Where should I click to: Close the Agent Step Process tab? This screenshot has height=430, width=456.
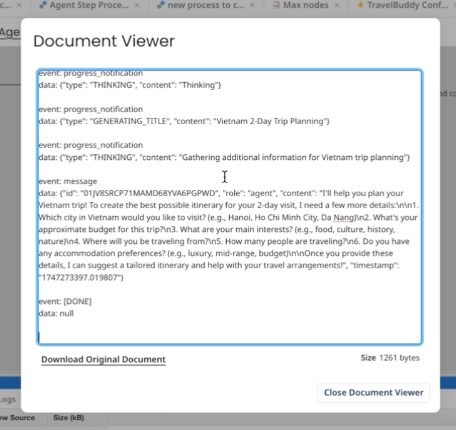coord(137,5)
